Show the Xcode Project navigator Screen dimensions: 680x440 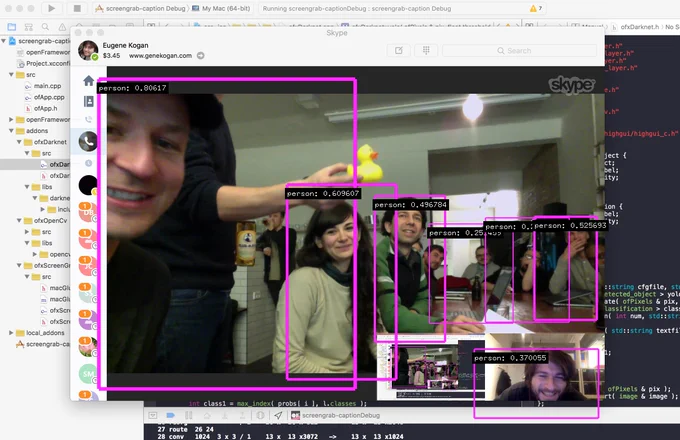point(12,27)
